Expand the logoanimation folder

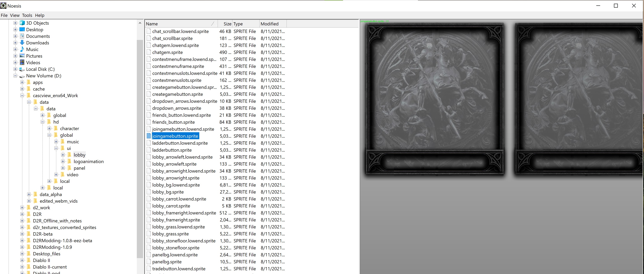coord(63,161)
